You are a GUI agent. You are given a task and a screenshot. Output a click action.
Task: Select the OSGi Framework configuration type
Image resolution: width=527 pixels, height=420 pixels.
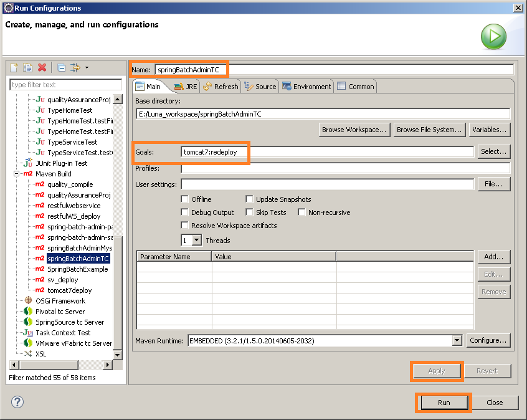(61, 300)
